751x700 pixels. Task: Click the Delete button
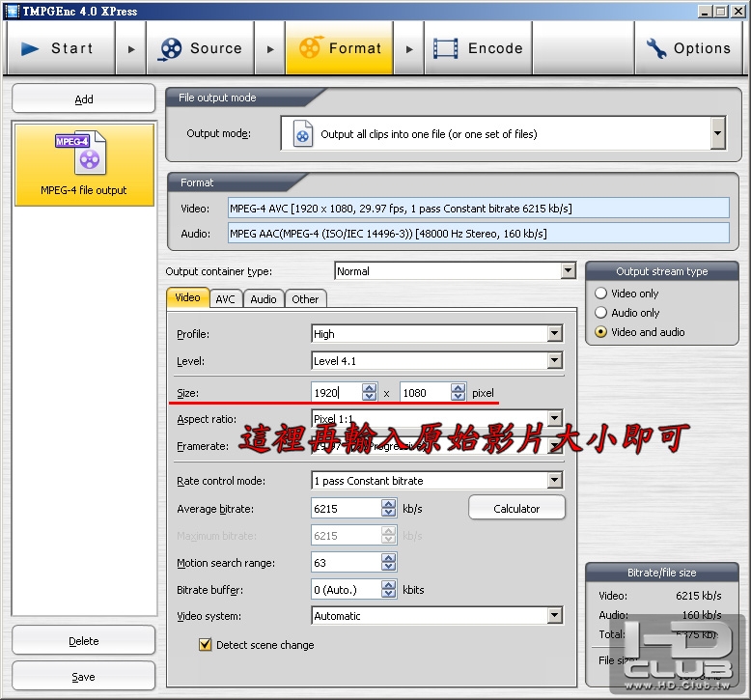click(84, 640)
